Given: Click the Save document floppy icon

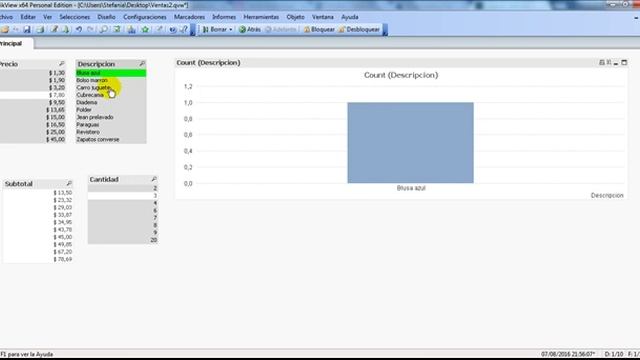Looking at the screenshot, I should point(27,29).
